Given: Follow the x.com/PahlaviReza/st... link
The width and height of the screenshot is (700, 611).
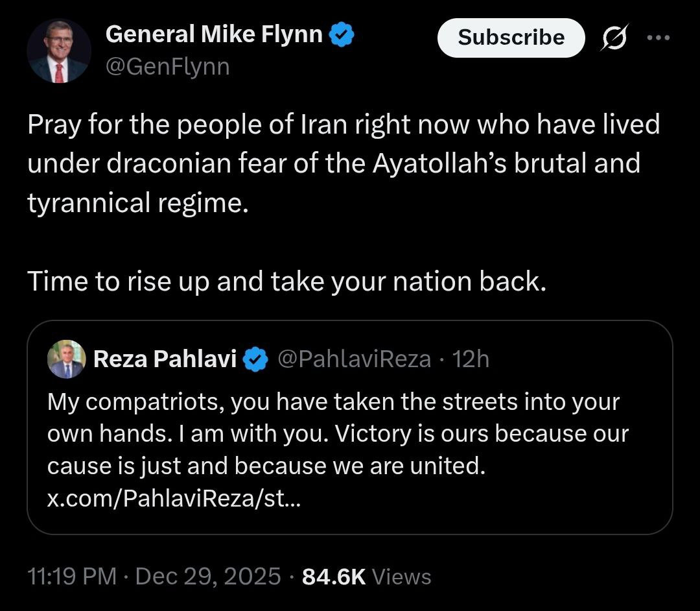Looking at the screenshot, I should point(174,499).
